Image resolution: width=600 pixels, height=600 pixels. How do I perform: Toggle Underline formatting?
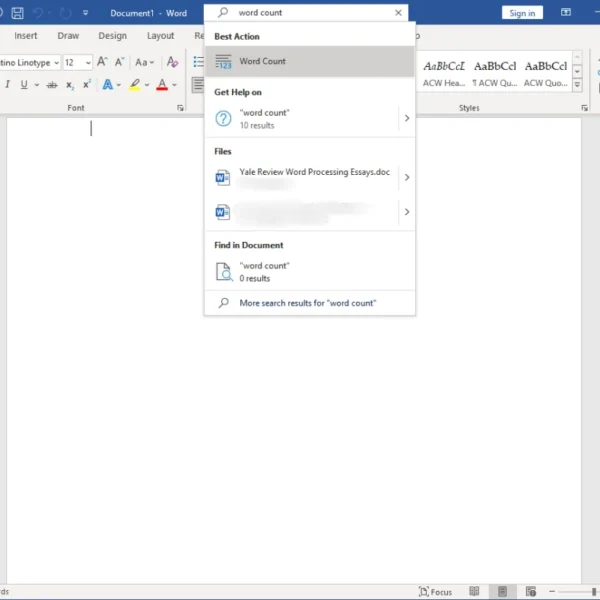24,84
